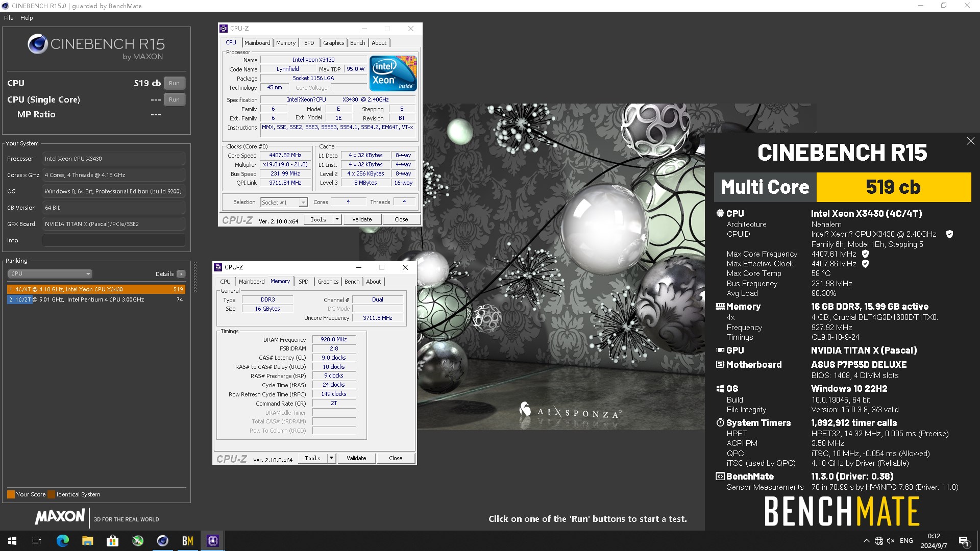Select the Intel Pentium 4 ranking entry
The height and width of the screenshot is (551, 980).
click(96, 299)
